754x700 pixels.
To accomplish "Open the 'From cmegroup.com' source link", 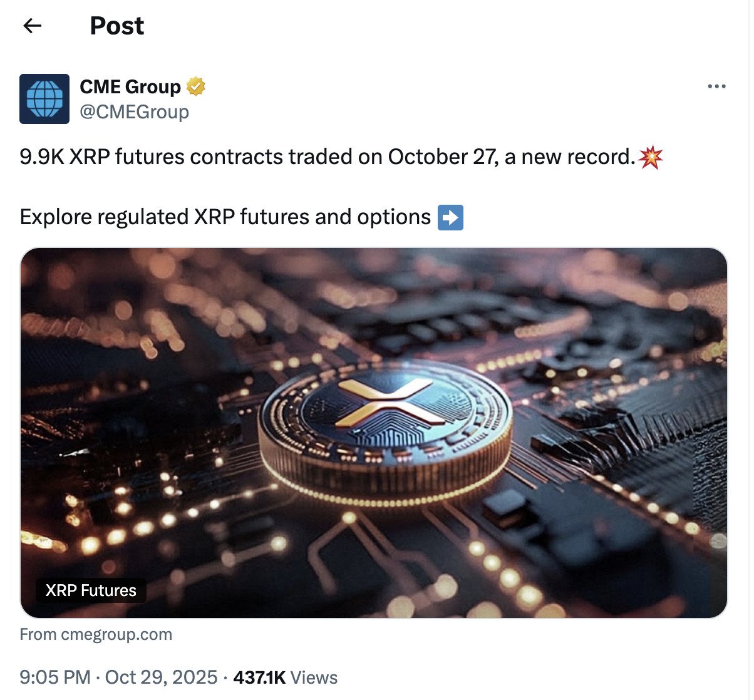I will [x=96, y=634].
